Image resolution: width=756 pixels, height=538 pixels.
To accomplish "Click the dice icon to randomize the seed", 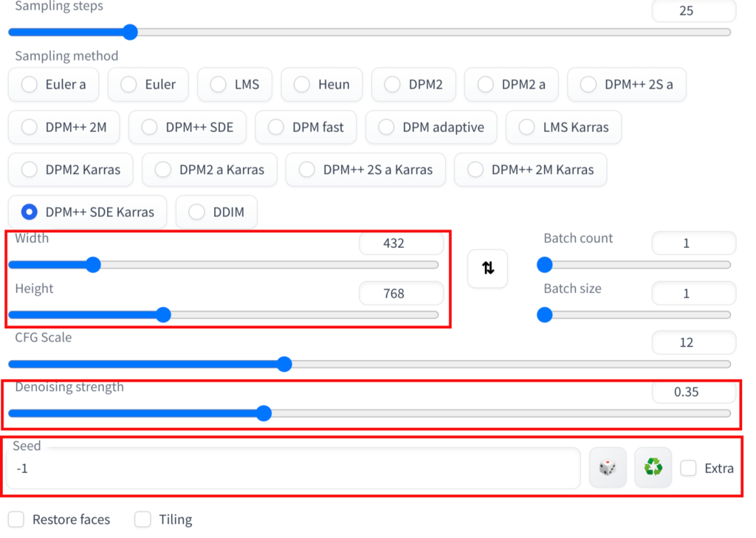I will pyautogui.click(x=608, y=467).
